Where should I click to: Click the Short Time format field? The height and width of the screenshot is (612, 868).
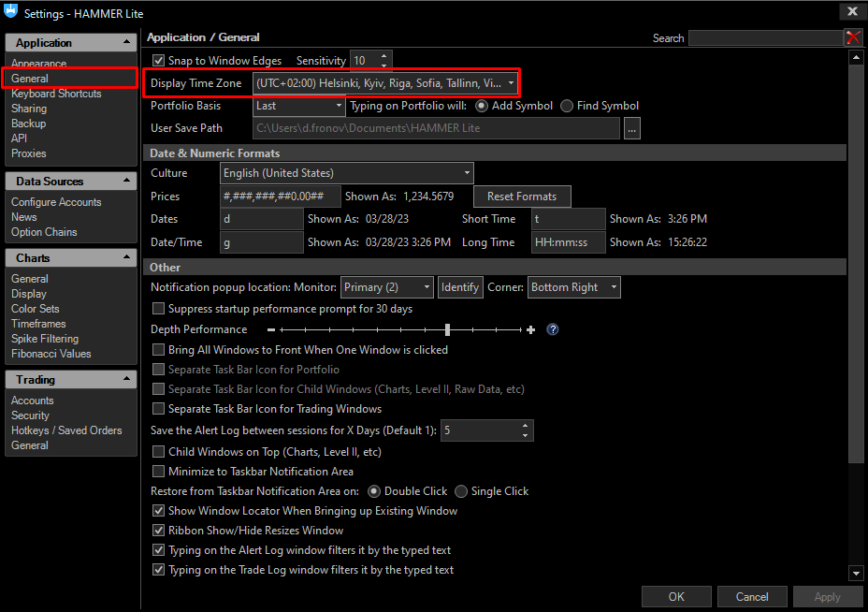point(568,219)
